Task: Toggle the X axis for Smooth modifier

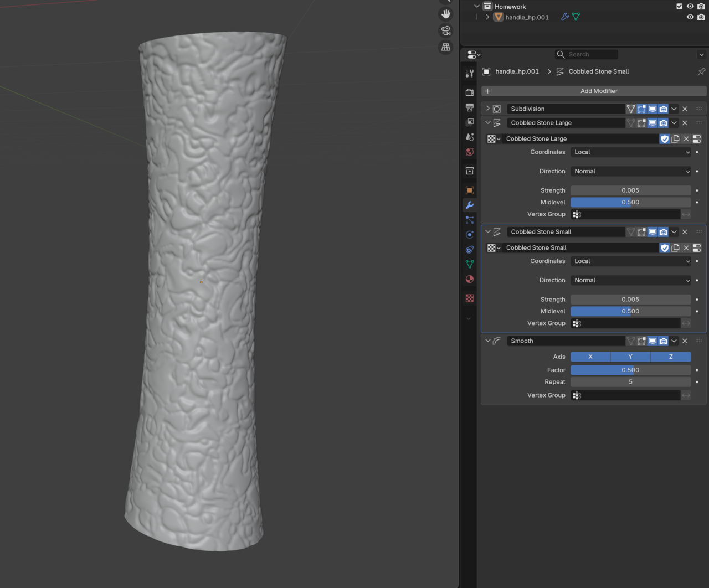Action: point(590,357)
